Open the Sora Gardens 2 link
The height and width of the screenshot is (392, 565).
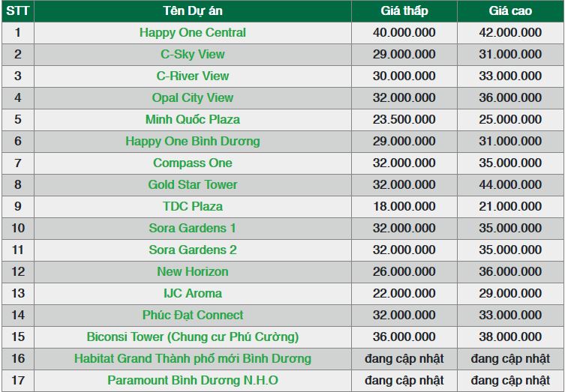(x=192, y=250)
